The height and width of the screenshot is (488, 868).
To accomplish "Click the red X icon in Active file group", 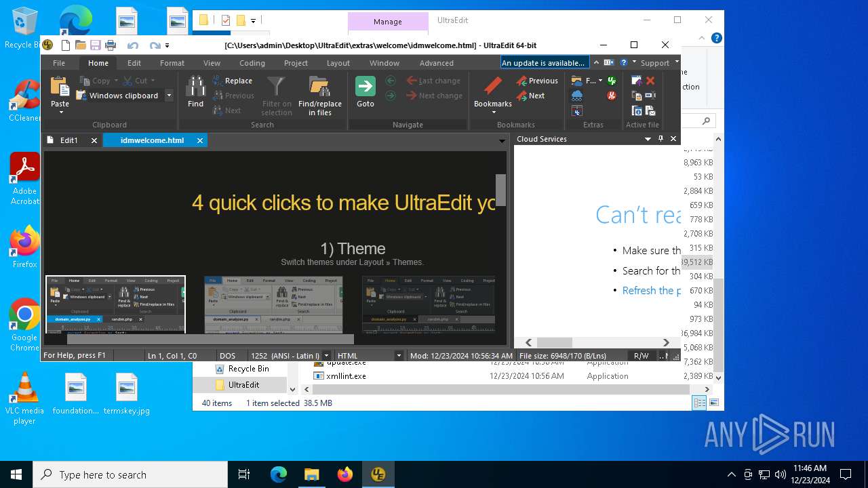I will click(650, 81).
